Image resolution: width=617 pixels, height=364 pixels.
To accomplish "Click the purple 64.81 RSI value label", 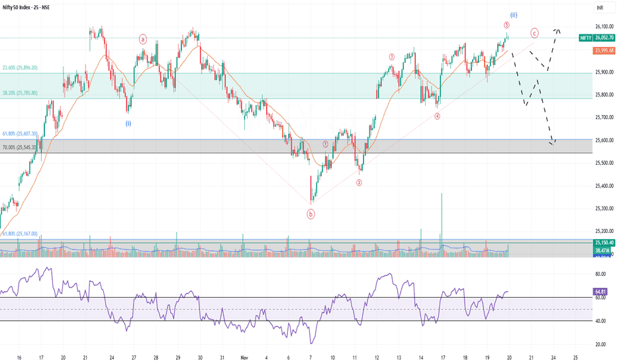I will [600, 292].
